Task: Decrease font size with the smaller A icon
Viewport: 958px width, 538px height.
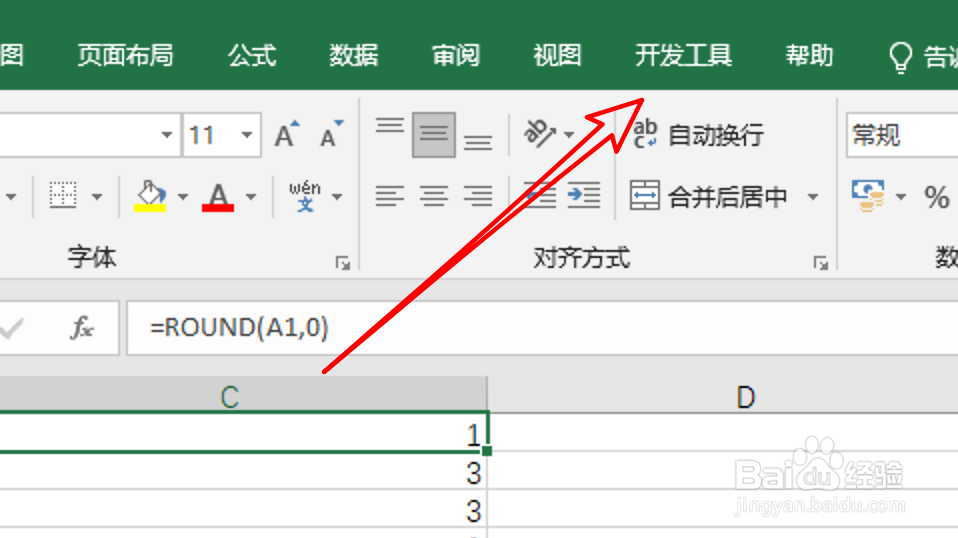Action: (x=331, y=134)
